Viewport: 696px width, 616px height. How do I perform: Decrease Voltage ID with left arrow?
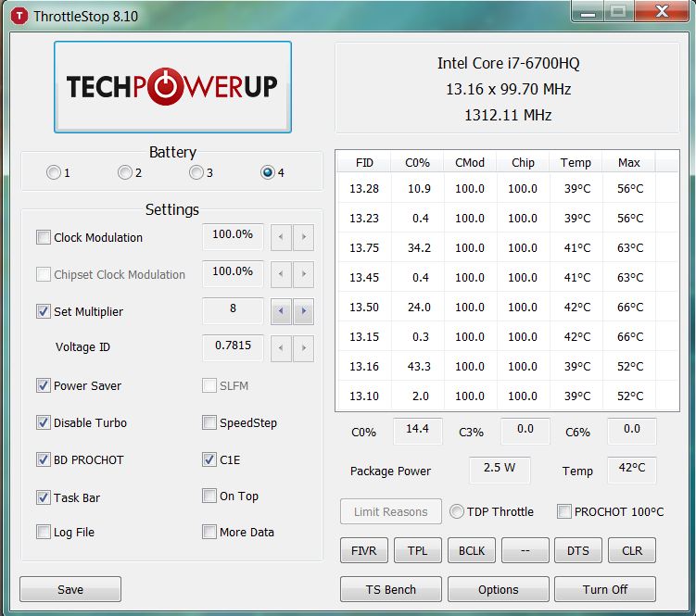[x=281, y=348]
